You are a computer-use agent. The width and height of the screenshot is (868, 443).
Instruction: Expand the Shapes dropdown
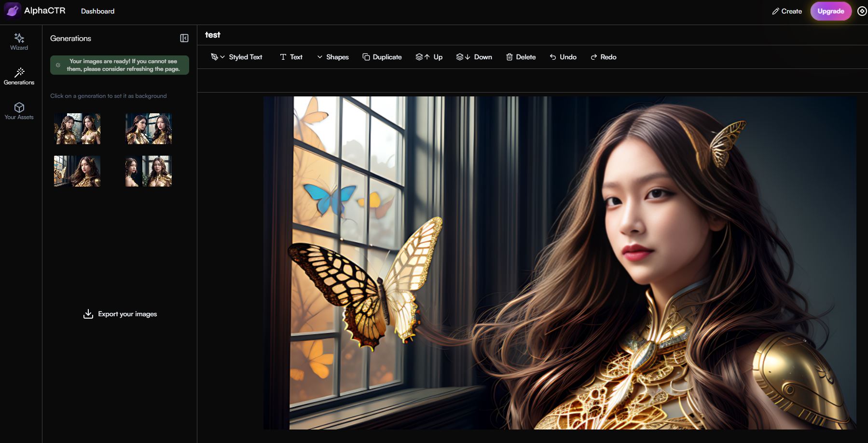pyautogui.click(x=332, y=57)
